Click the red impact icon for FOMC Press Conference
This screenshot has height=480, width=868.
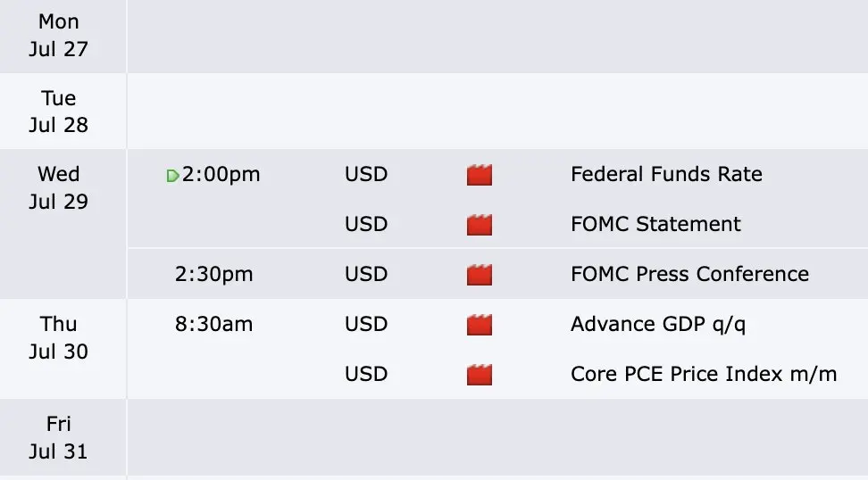(480, 275)
